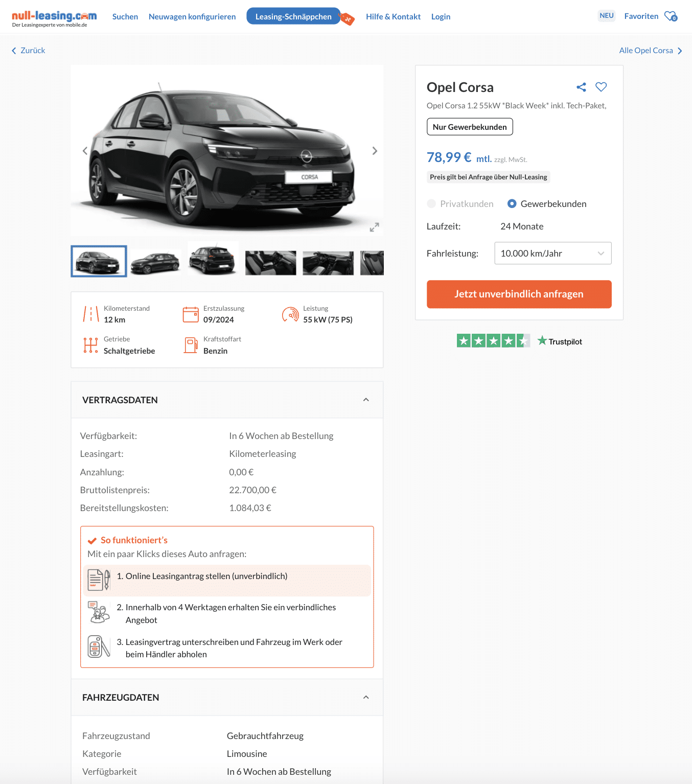Viewport: 692px width, 784px height.
Task: Go back using the Zurück link
Action: pyautogui.click(x=29, y=51)
